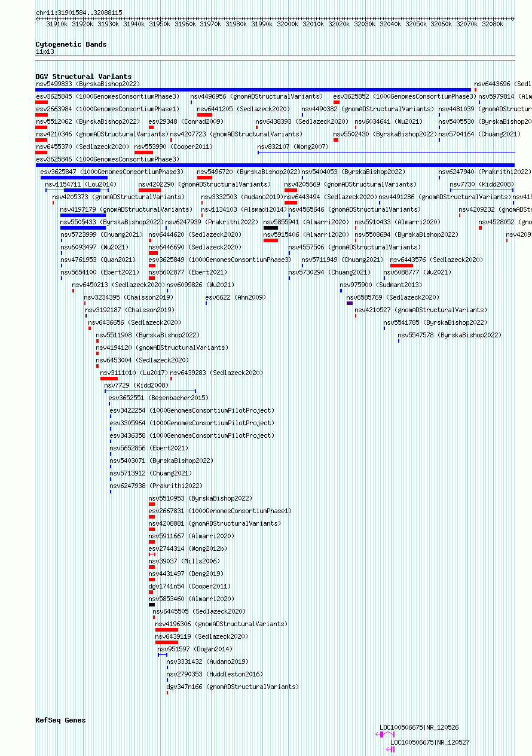The image size is (532, 756).
Task: Click the nsv39037 (Mills2006) label
Action: tap(184, 561)
